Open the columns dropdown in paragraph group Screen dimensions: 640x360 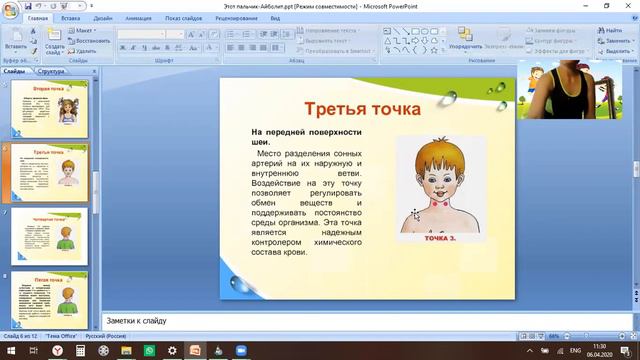coord(277,48)
